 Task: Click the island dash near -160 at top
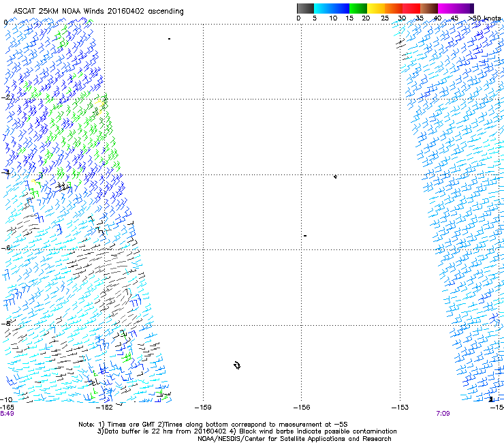pyautogui.click(x=169, y=39)
